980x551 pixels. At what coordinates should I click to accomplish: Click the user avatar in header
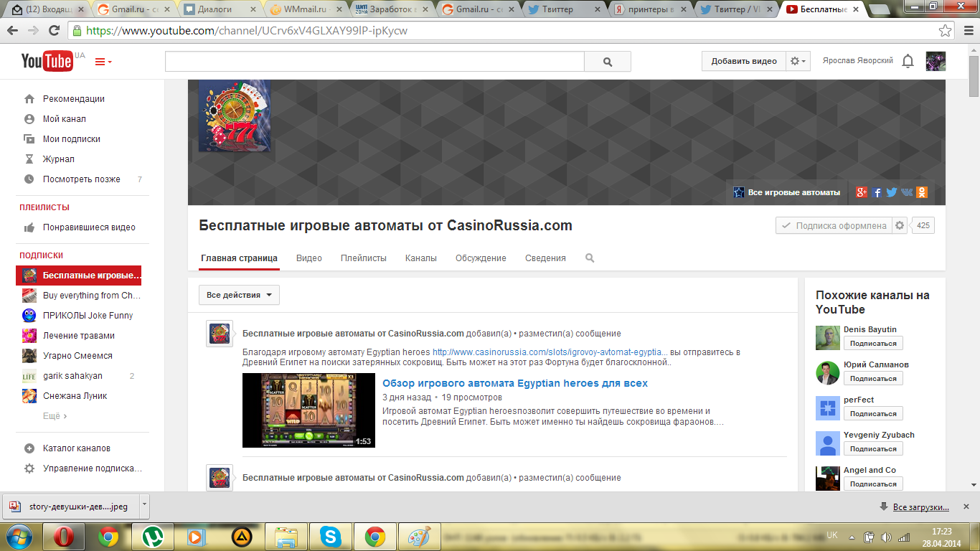(x=936, y=61)
